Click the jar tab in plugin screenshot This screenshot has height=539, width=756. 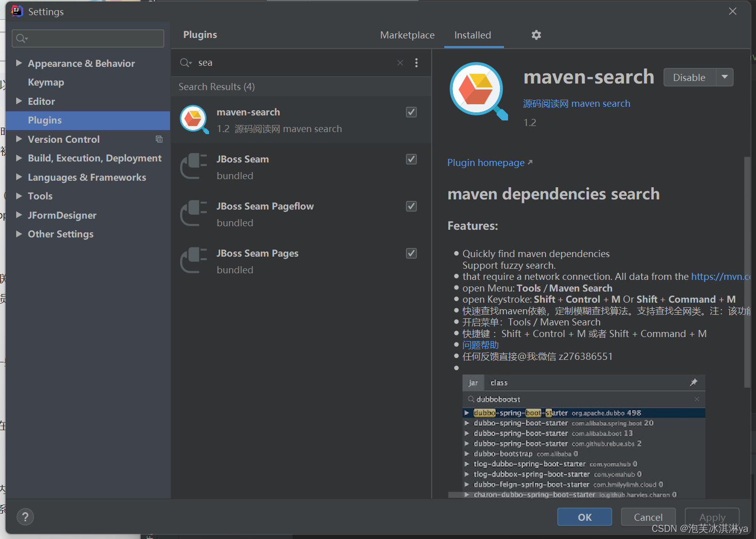tap(473, 383)
